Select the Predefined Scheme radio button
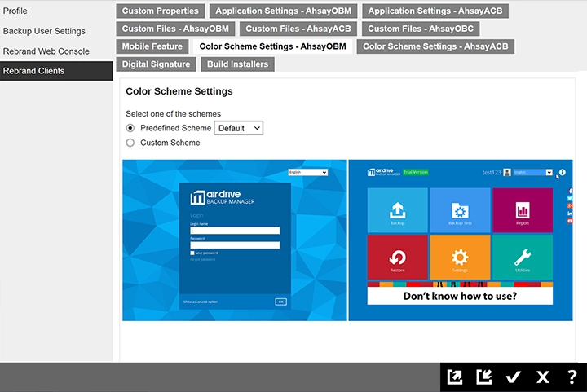 (x=130, y=128)
